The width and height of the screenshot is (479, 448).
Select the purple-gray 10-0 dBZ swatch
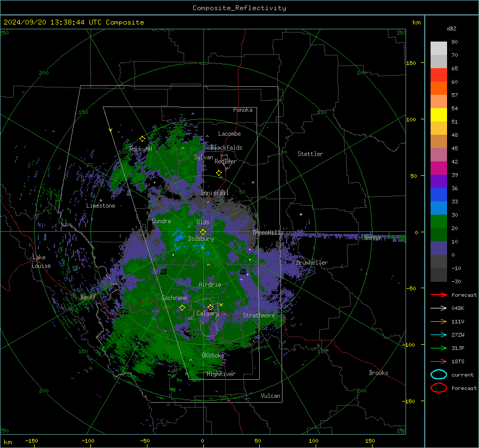click(x=439, y=248)
